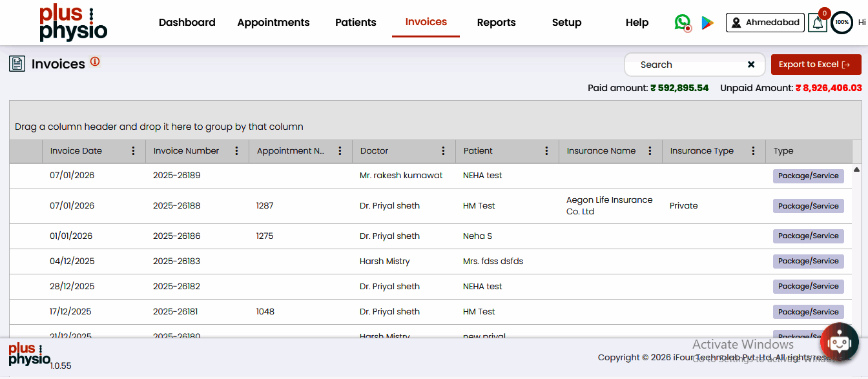Open the chatbot robot assistant icon
This screenshot has height=379, width=868.
pos(839,342)
